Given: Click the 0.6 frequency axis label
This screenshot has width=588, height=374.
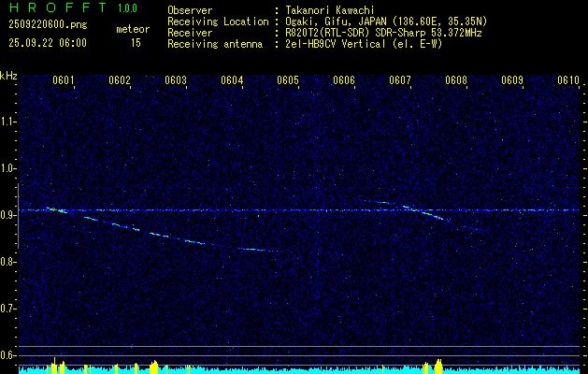Looking at the screenshot, I should pyautogui.click(x=8, y=354).
